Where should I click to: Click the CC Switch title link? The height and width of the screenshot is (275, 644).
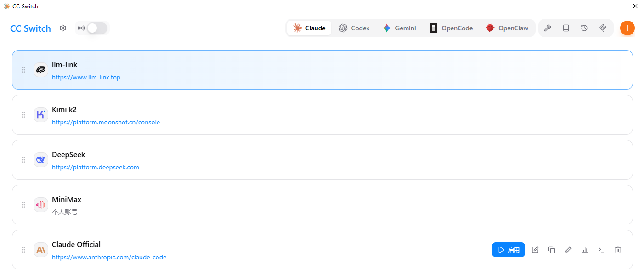coord(30,28)
